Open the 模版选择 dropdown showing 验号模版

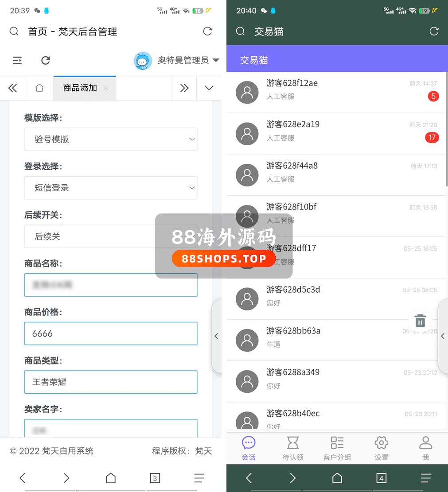110,139
